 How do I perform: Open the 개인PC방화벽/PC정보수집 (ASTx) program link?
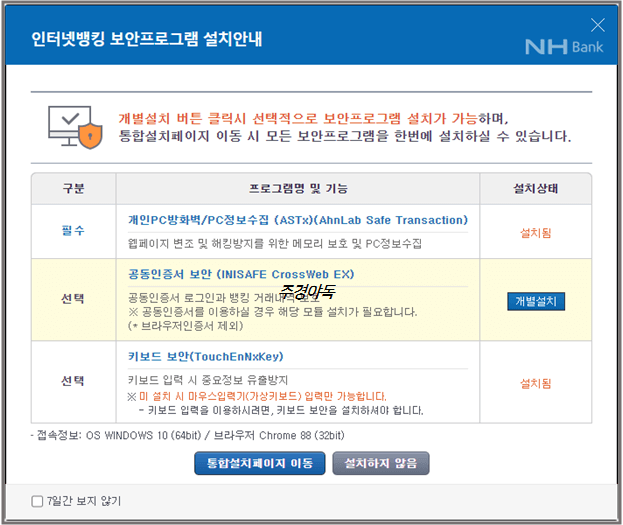point(298,220)
